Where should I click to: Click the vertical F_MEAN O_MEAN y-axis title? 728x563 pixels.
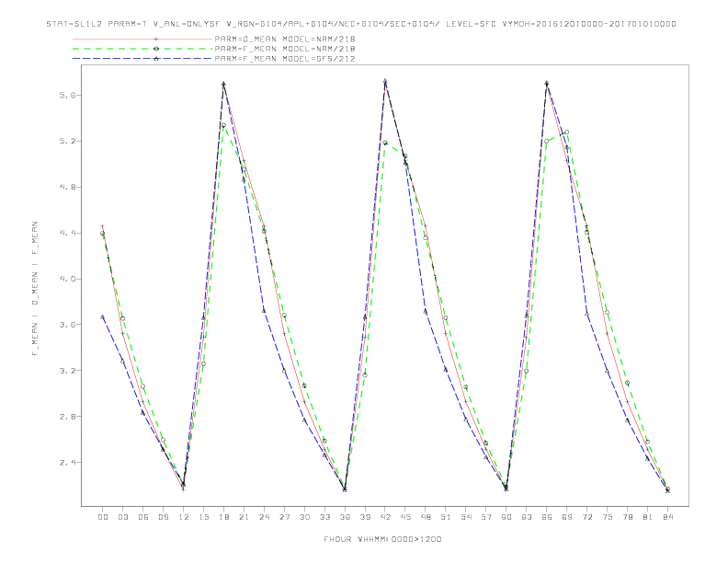click(x=35, y=289)
